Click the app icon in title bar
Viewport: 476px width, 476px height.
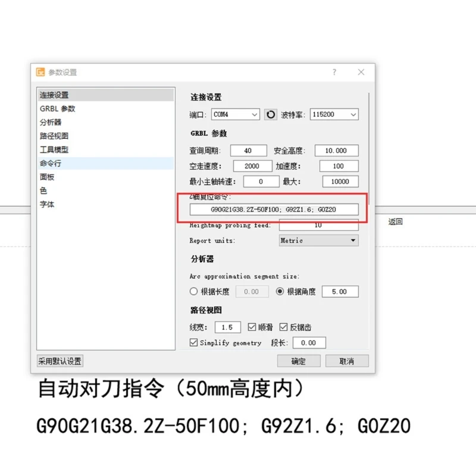40,72
